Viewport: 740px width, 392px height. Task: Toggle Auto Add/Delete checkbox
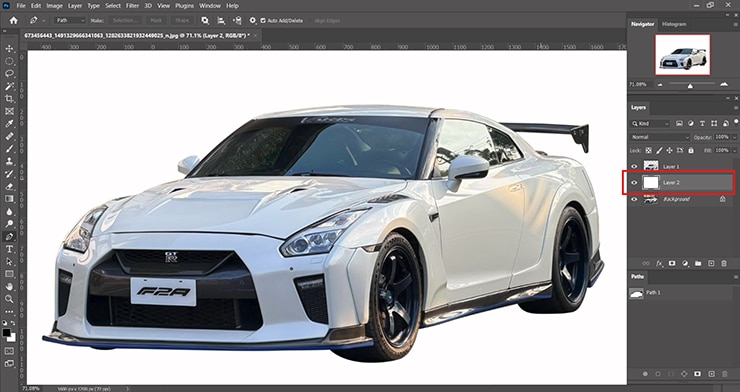coord(263,21)
